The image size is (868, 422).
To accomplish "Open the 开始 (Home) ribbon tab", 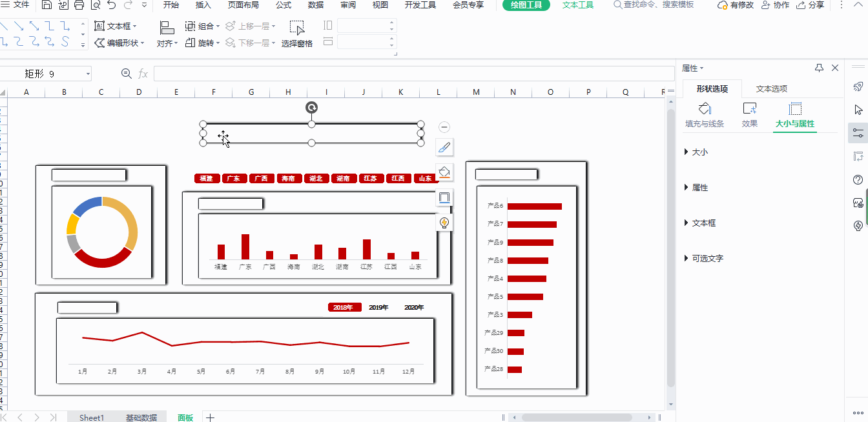I will [171, 5].
